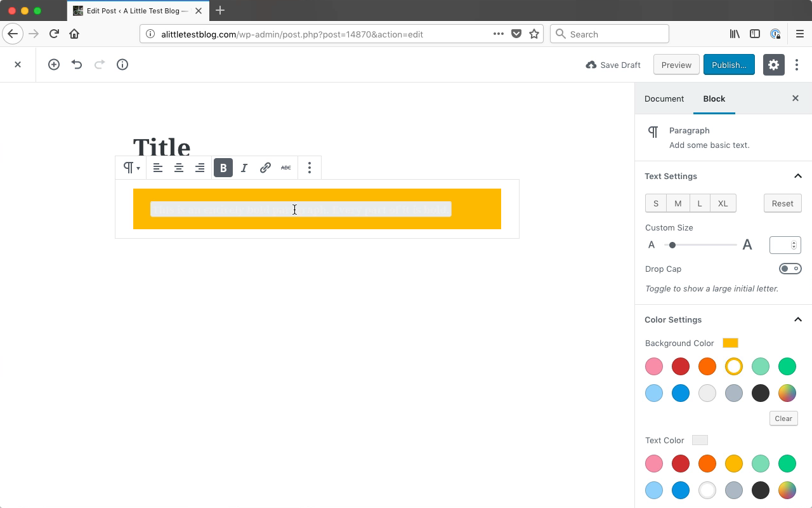
Task: Open content structure info panel
Action: coord(122,64)
